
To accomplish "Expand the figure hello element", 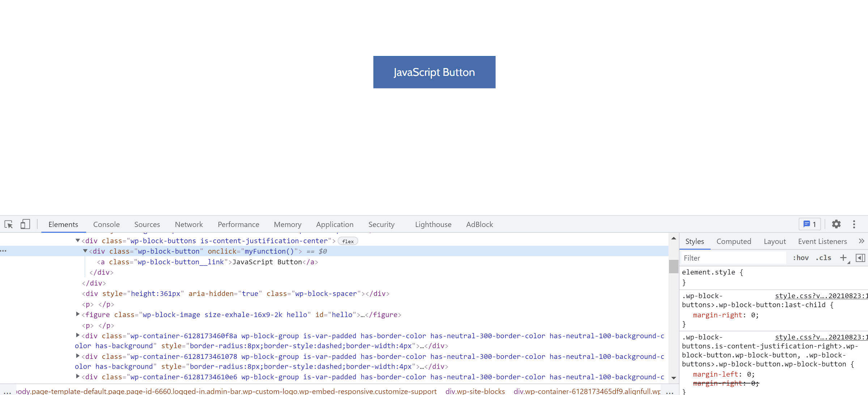I will pyautogui.click(x=77, y=314).
